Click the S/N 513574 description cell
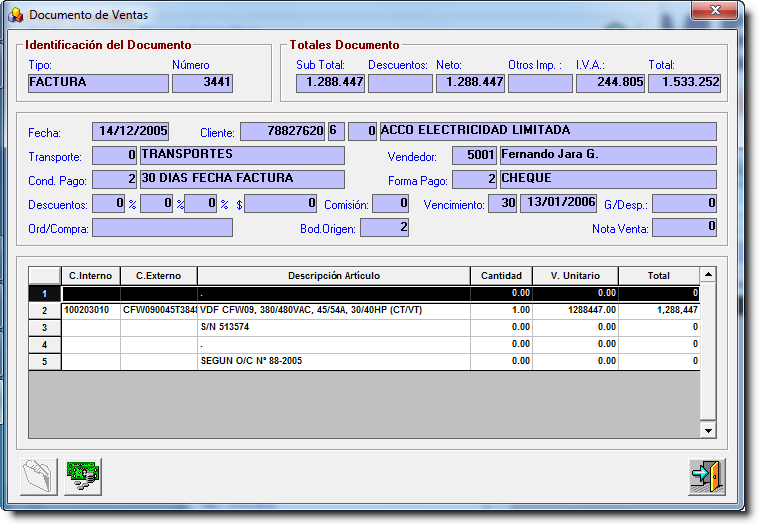 click(334, 328)
